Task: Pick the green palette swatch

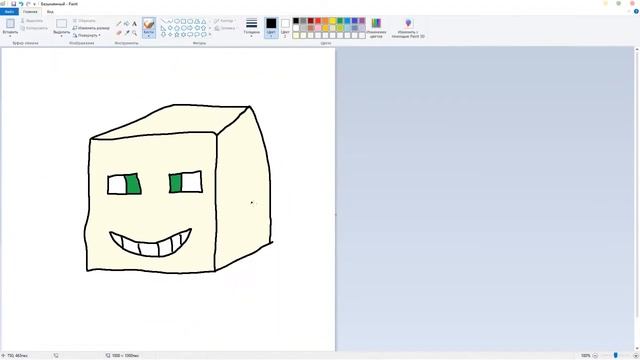Action: coord(340,20)
